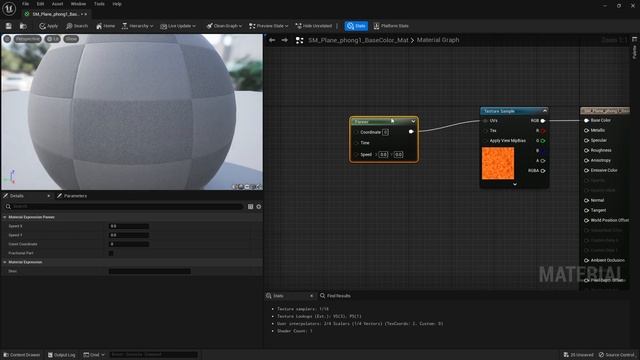This screenshot has height=360, width=640.
Task: Click the Metallic input pin
Action: click(586, 130)
